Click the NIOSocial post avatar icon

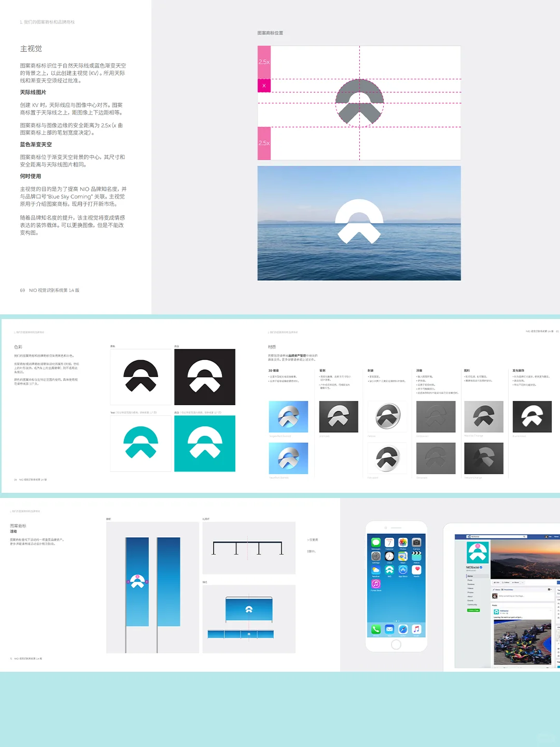(x=496, y=612)
